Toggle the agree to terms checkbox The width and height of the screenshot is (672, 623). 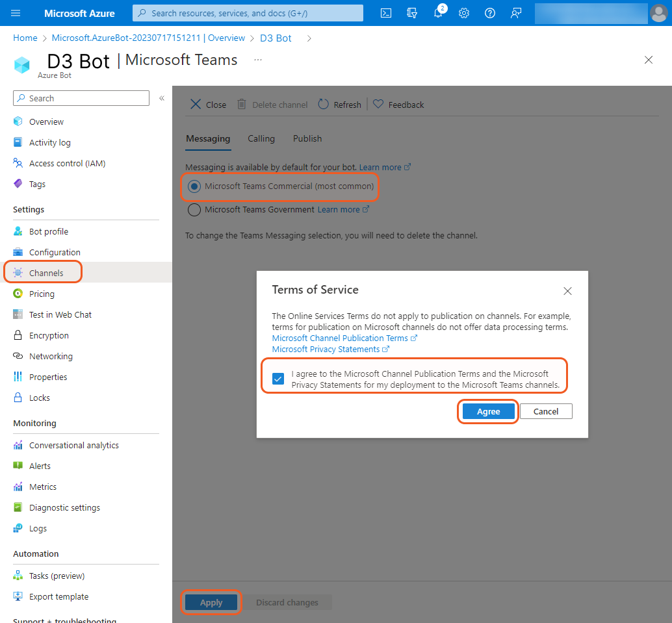pos(278,379)
